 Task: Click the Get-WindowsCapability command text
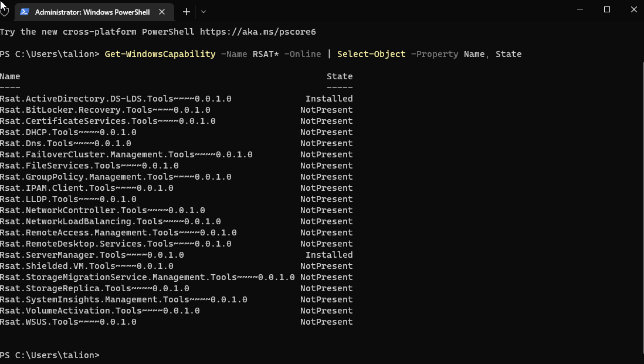coord(160,54)
